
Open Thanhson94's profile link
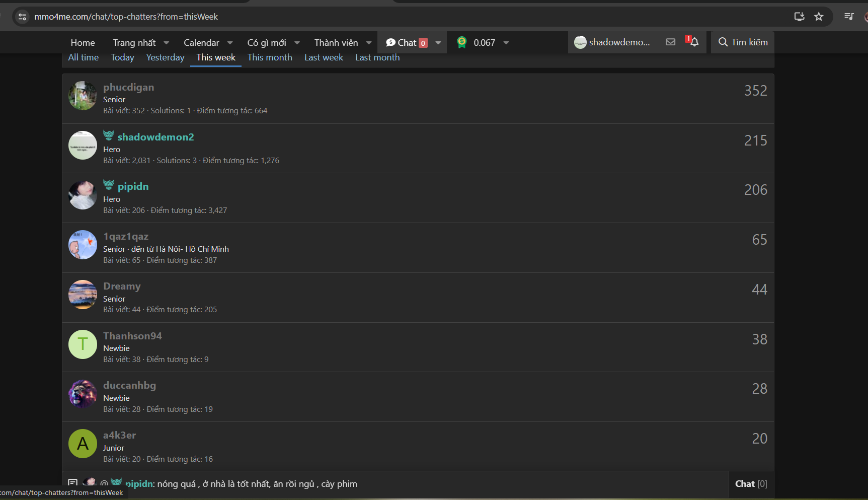pos(132,336)
